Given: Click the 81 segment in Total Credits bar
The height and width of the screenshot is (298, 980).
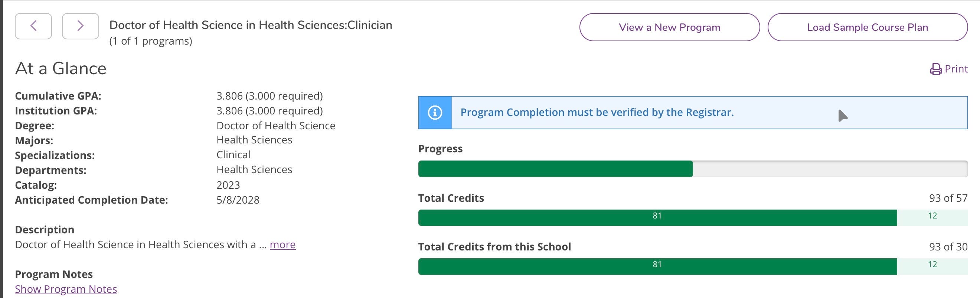Looking at the screenshot, I should [x=657, y=217].
